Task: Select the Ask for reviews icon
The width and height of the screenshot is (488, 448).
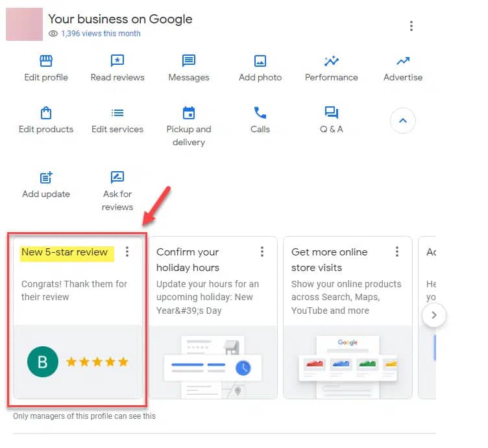Action: point(117,177)
